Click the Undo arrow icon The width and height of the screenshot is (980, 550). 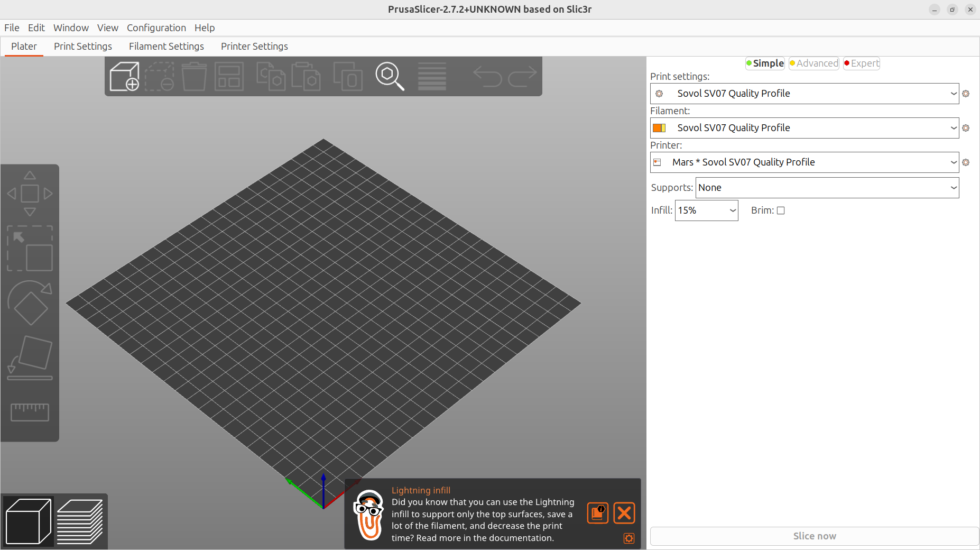pos(487,77)
